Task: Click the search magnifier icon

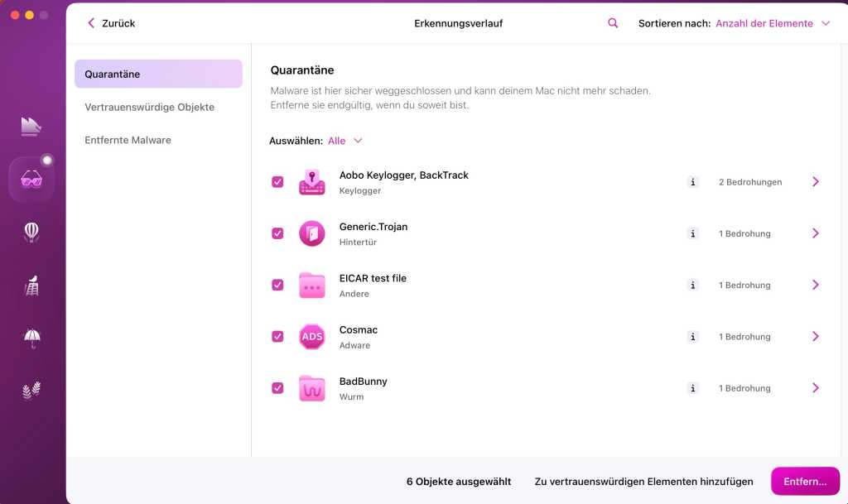Action: [613, 23]
